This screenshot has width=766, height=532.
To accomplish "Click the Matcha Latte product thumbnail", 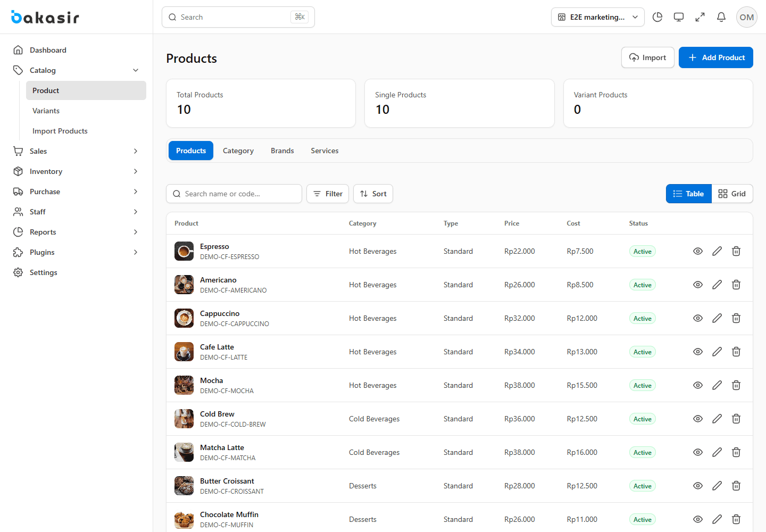I will click(184, 452).
